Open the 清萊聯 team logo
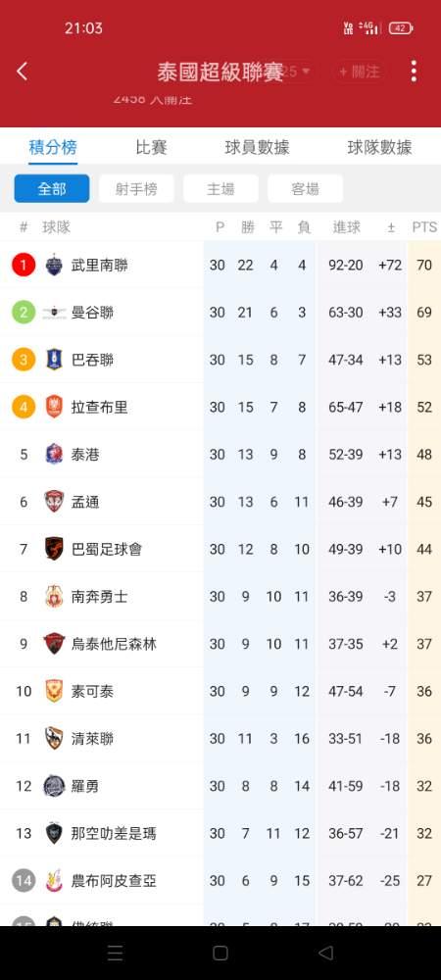441x980 pixels. pos(54,739)
